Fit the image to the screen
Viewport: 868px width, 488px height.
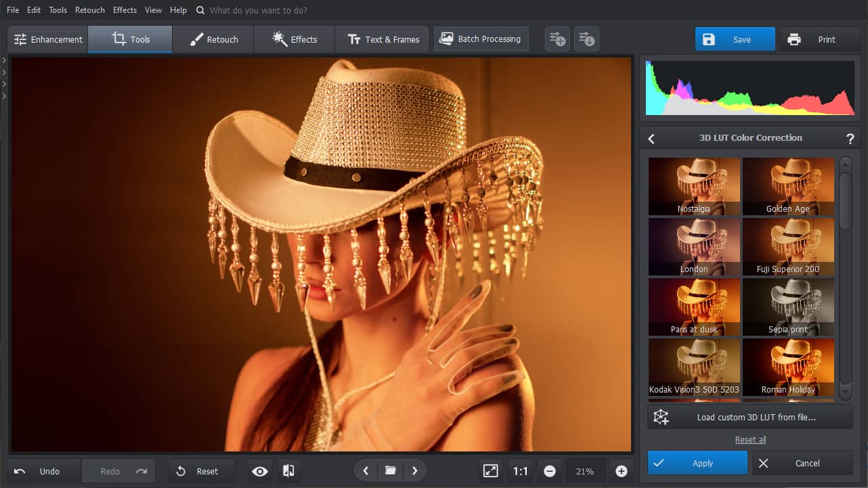pyautogui.click(x=490, y=470)
